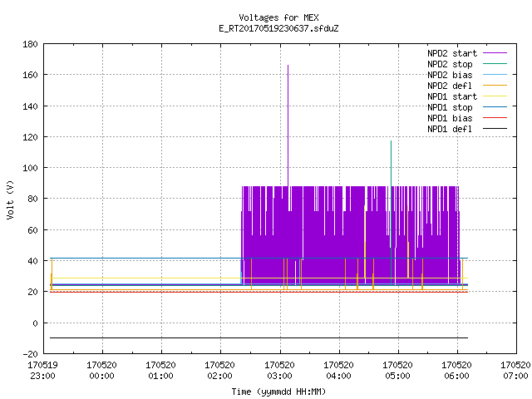Screen dimensions: 532x399
Task: Click the 'NPD2 stop' legend label
Action: coord(450,64)
